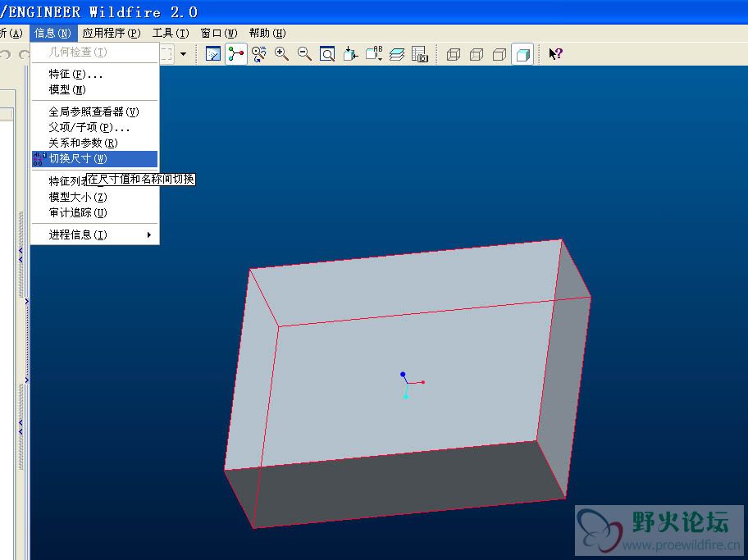Choose 特征(F)... from the menu
This screenshot has width=748, height=560.
[x=94, y=74]
